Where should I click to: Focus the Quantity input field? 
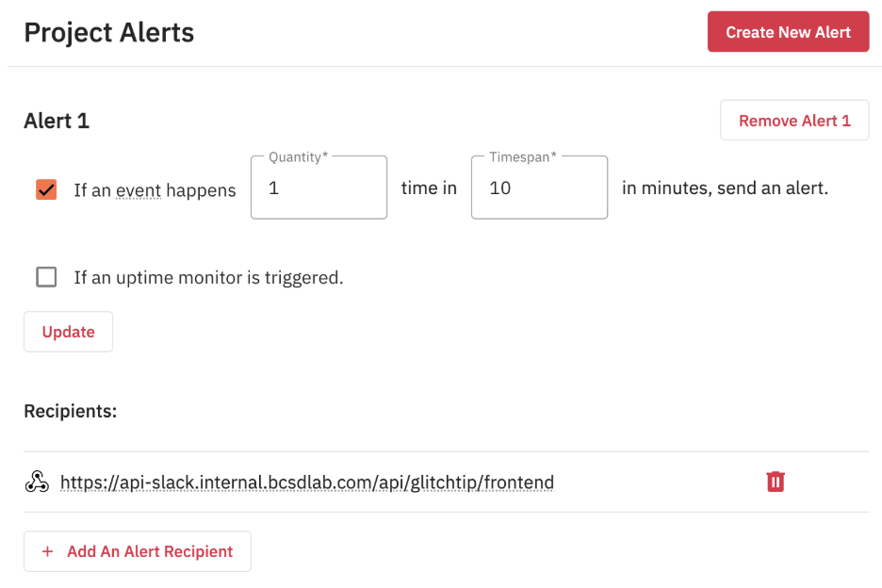click(318, 188)
